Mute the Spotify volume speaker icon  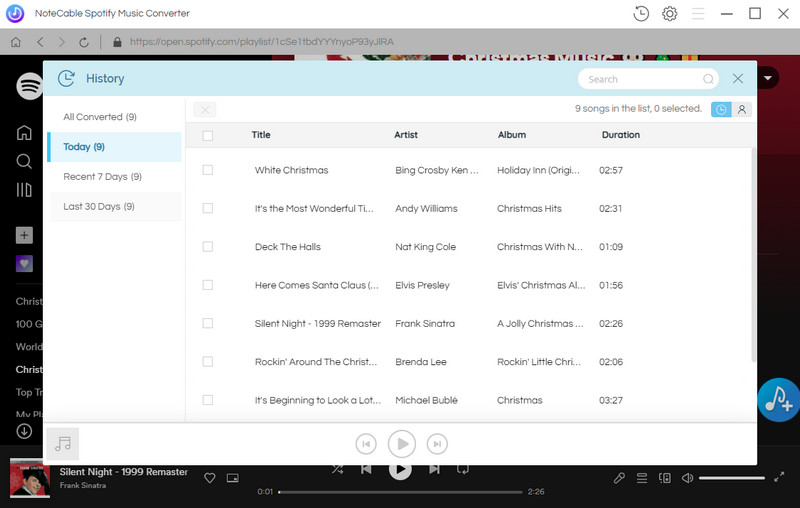(x=687, y=479)
